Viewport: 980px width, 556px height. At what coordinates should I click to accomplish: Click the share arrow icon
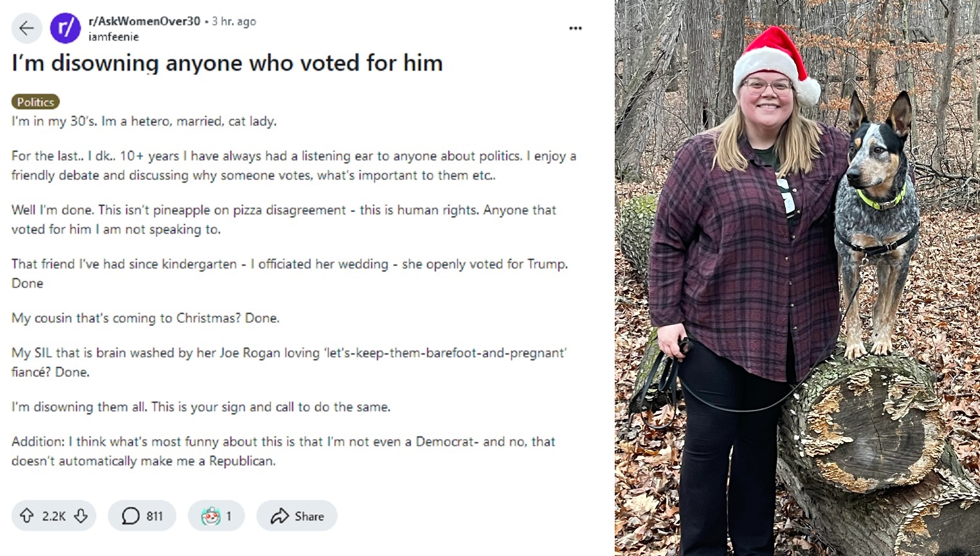(x=280, y=516)
